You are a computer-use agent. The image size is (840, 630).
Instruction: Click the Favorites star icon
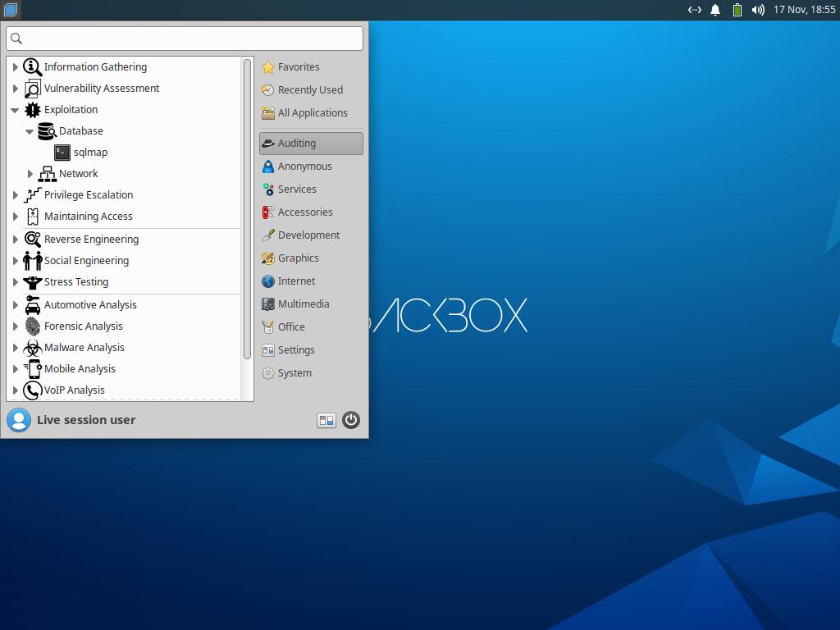coord(268,67)
